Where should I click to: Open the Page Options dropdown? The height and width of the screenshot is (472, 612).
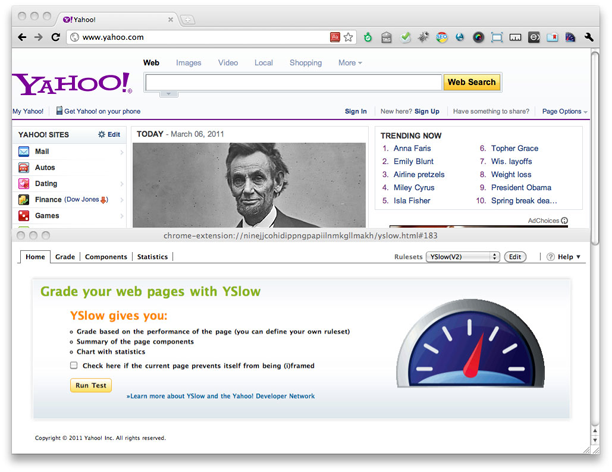click(564, 111)
